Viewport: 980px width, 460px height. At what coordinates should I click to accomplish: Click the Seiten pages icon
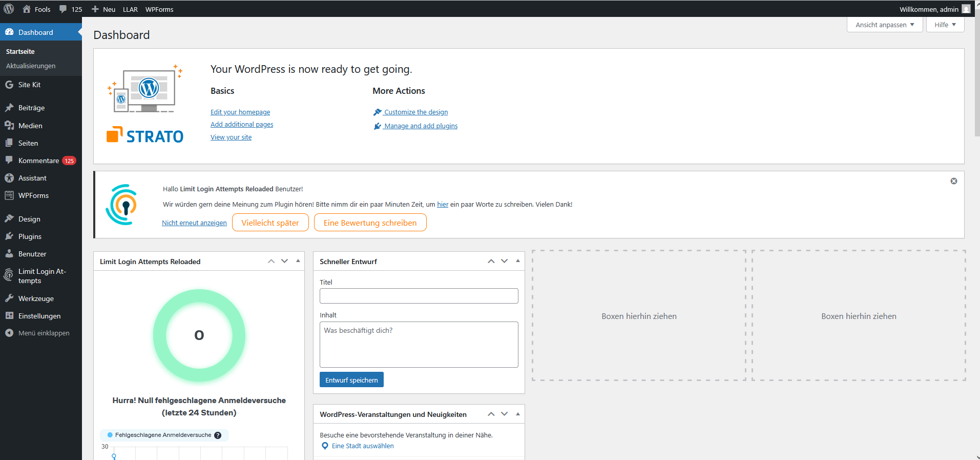point(9,143)
